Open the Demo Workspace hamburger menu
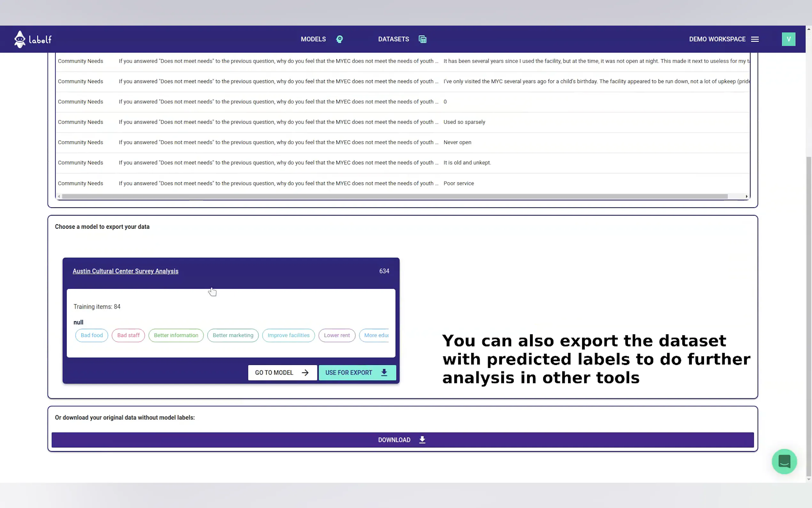The image size is (812, 508). coord(755,39)
